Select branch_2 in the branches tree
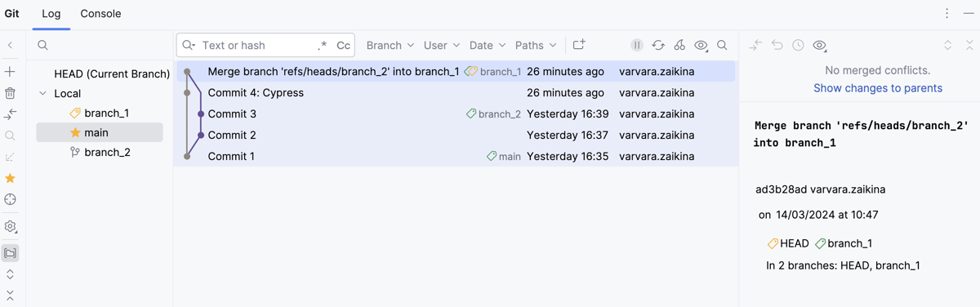Screen dimensions: 980x307 107,152
